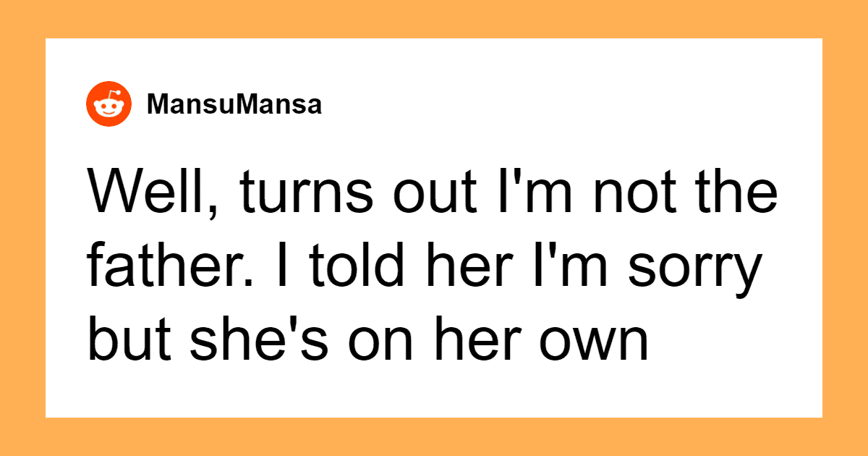Click the white card's empty area beside username

point(571,105)
